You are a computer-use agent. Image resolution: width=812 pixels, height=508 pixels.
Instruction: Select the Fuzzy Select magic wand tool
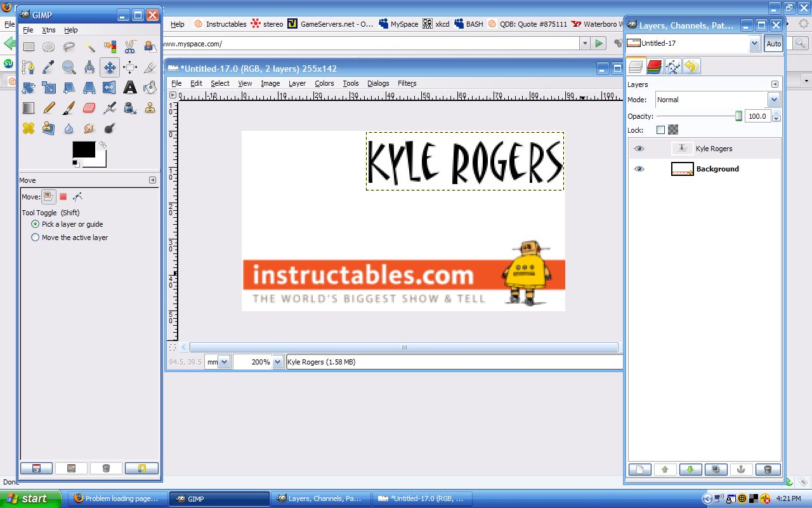point(89,46)
